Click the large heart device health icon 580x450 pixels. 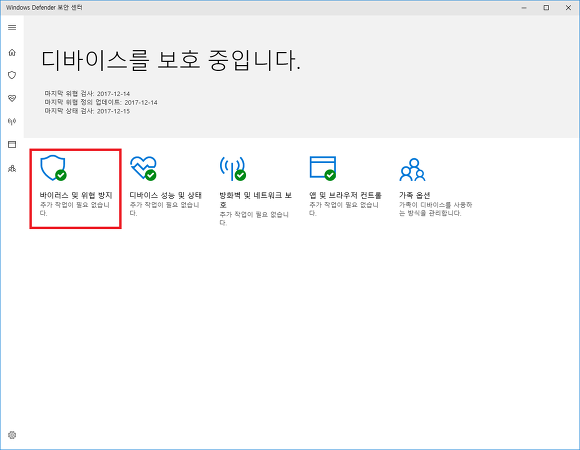click(143, 168)
